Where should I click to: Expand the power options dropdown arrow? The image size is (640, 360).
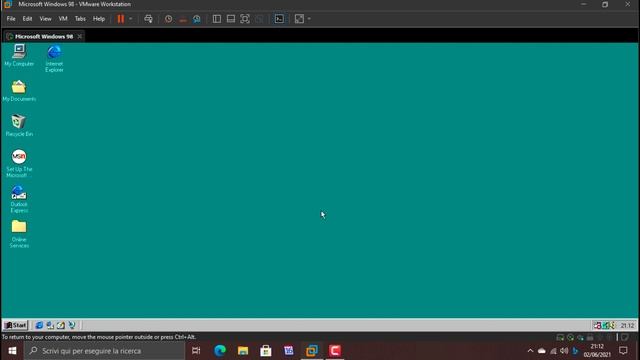click(x=131, y=19)
